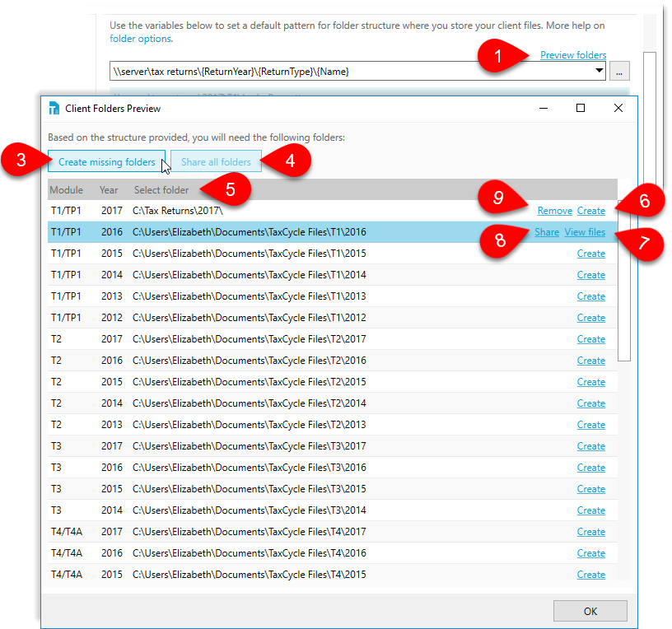Close the Client Folders Preview dialog
The height and width of the screenshot is (629, 672).
click(x=618, y=108)
